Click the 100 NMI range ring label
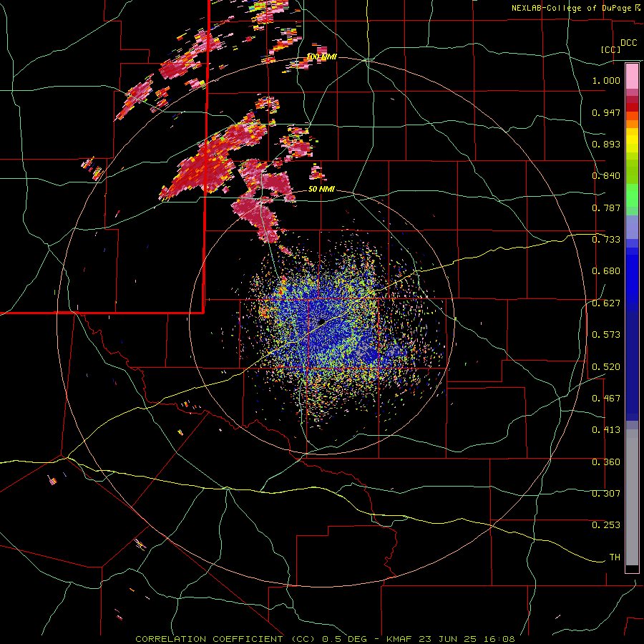The image size is (644, 644). pos(321,57)
